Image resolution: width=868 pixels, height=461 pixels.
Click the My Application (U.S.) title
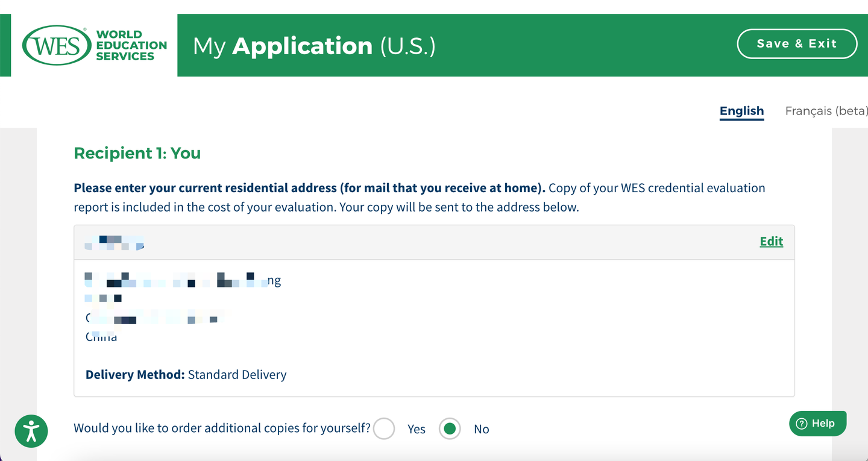pos(313,46)
